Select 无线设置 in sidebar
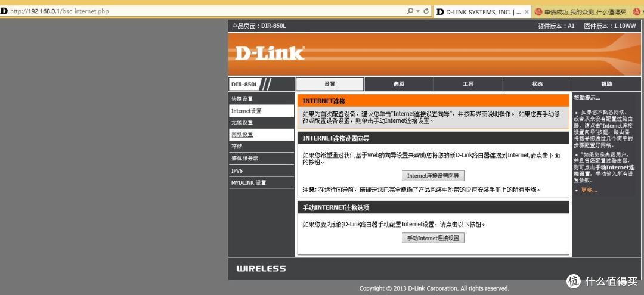This screenshot has height=295, width=644. pos(261,122)
